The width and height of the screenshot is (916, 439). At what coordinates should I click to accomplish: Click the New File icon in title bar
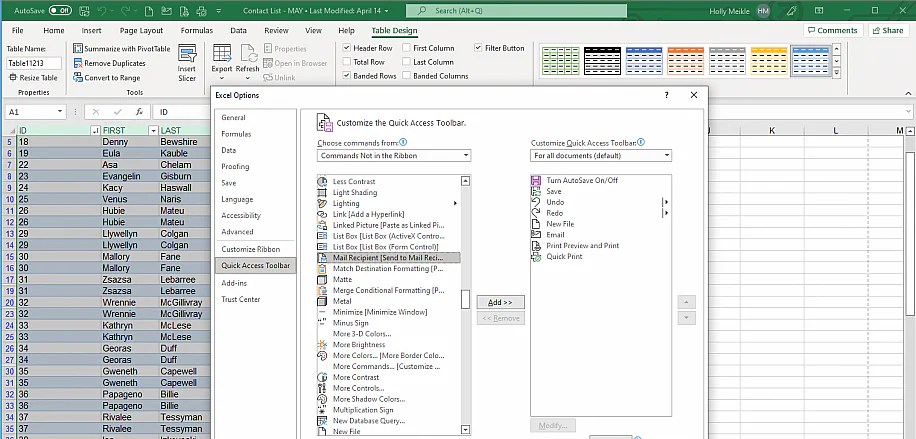pyautogui.click(x=148, y=11)
